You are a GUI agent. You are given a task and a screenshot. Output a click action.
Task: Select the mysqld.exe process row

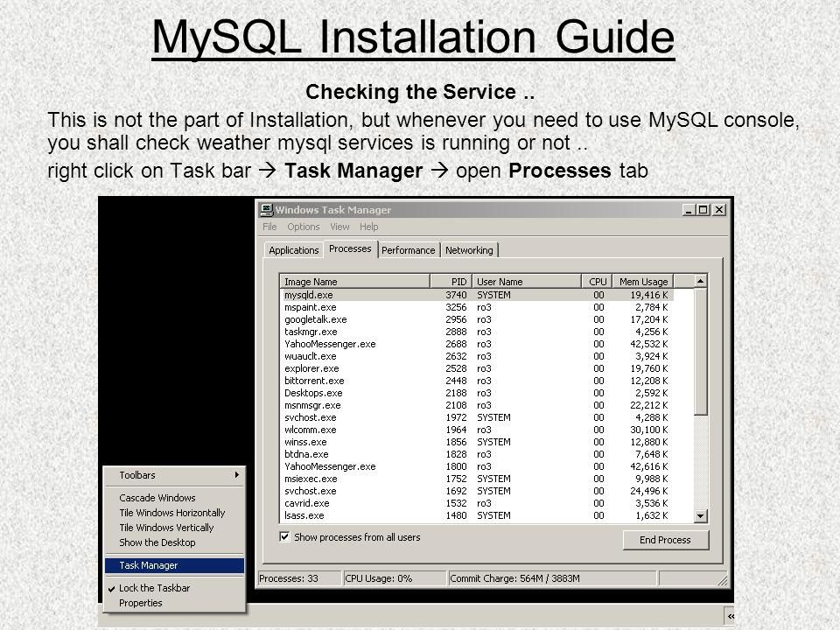coord(477,295)
